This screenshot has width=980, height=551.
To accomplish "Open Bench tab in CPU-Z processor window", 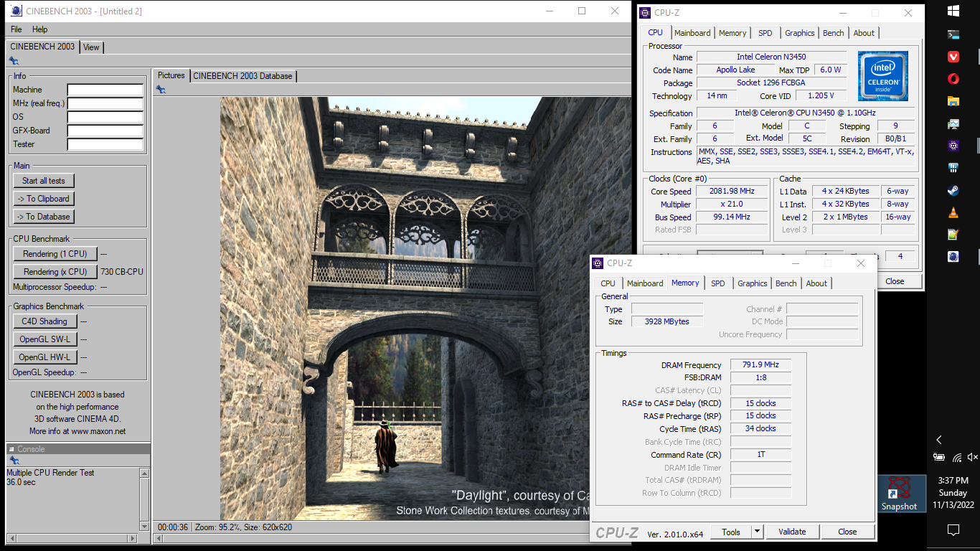I will [833, 33].
